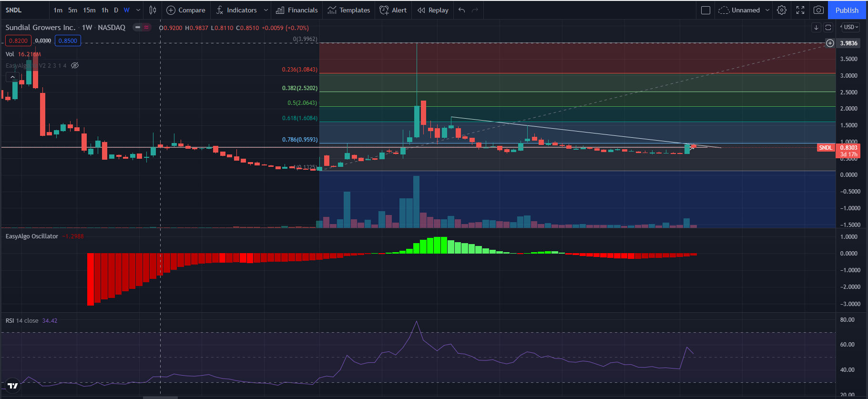Select the Vol 16.216M legend entry
This screenshot has width=868, height=399.
[23, 54]
